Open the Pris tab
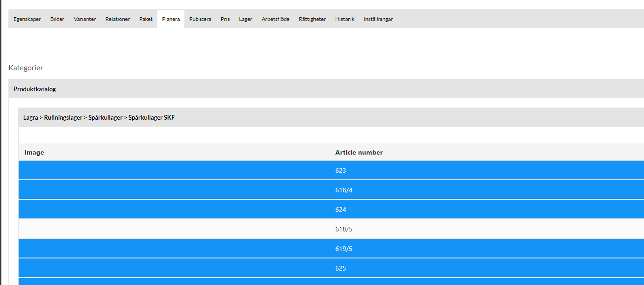The width and height of the screenshot is (644, 285). (225, 19)
